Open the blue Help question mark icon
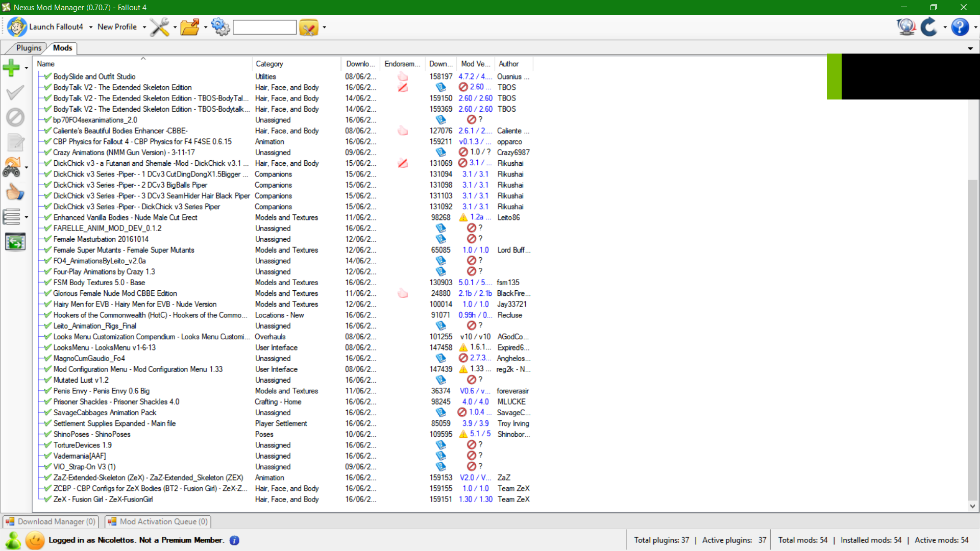 (x=960, y=27)
